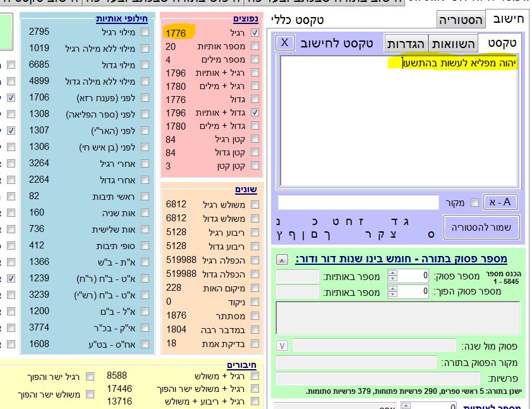The image size is (532, 409).
Task: Open the V dropdown beside פסוק מול שנה
Action: [x=282, y=345]
